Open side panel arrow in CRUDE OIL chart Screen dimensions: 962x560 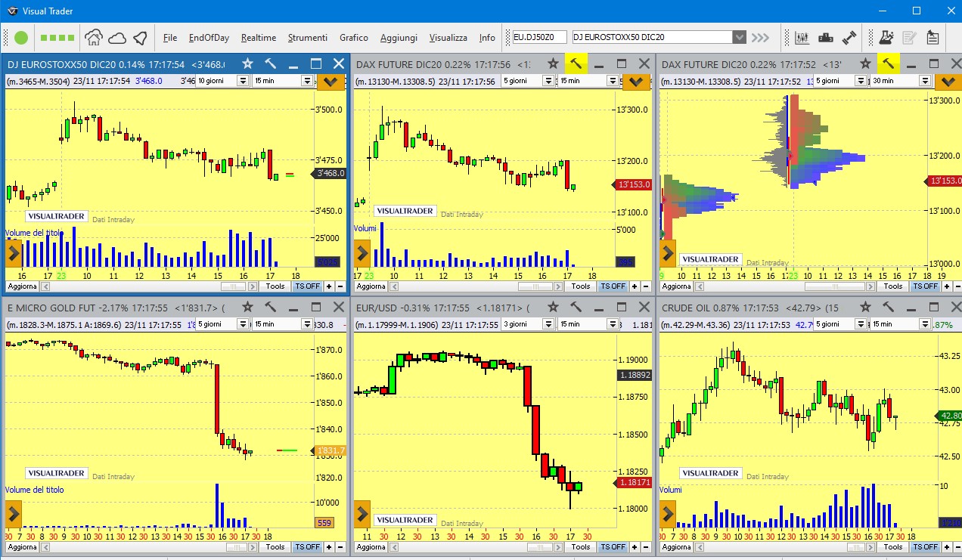[x=667, y=514]
